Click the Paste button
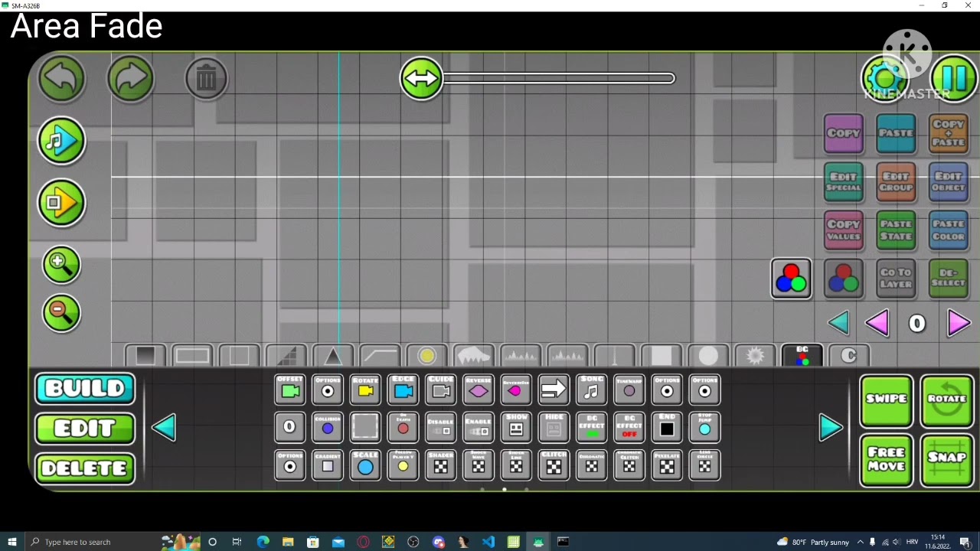The height and width of the screenshot is (551, 980). [x=896, y=134]
